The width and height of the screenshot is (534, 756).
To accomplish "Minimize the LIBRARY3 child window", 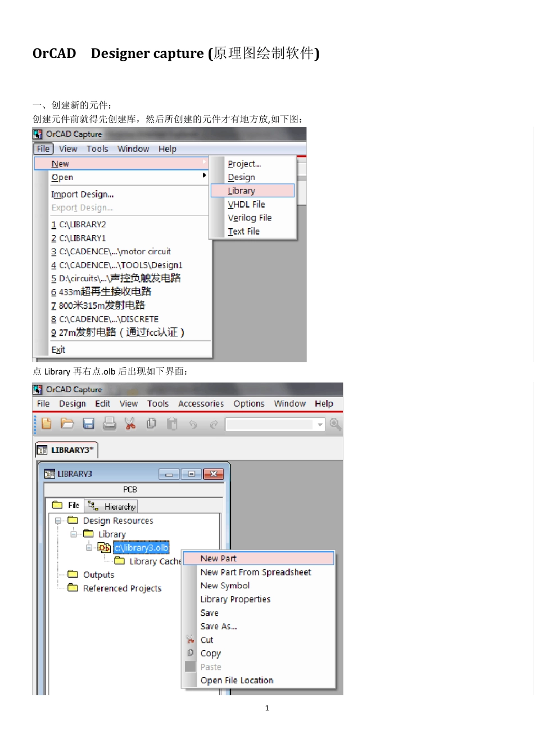I will coord(169,474).
